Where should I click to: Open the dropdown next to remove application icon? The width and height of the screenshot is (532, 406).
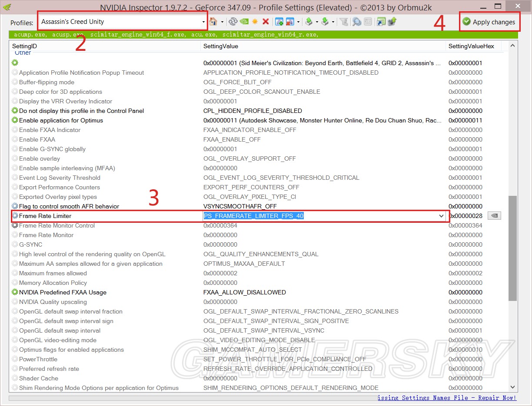298,22
